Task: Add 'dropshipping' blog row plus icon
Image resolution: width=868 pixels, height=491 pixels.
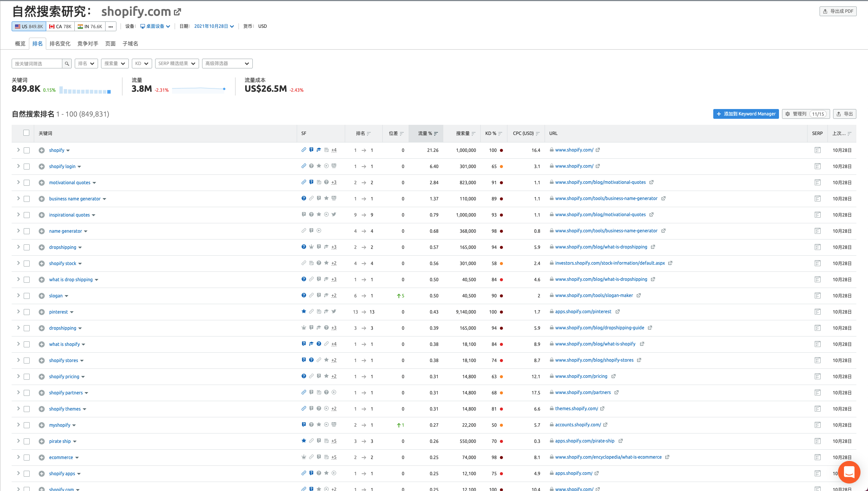Action: (42, 247)
